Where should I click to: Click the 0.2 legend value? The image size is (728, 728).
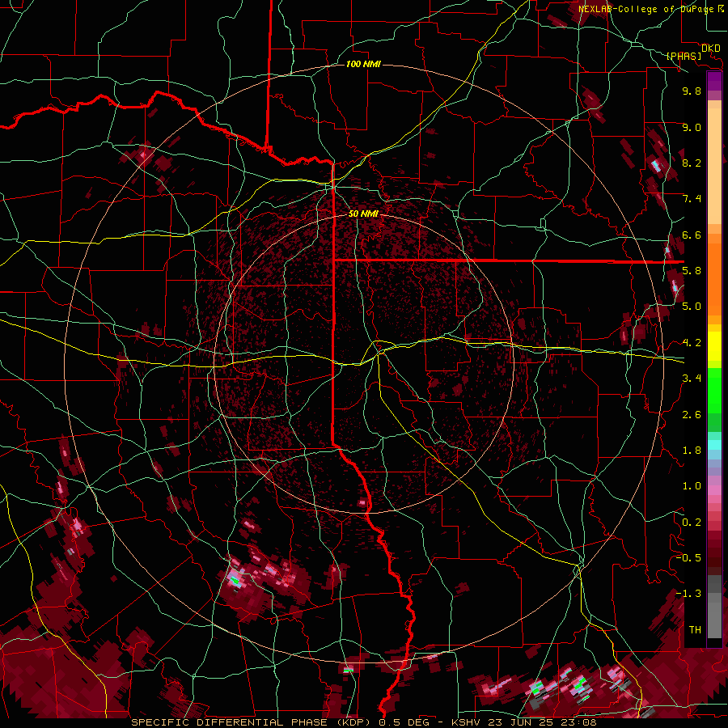coord(692,523)
